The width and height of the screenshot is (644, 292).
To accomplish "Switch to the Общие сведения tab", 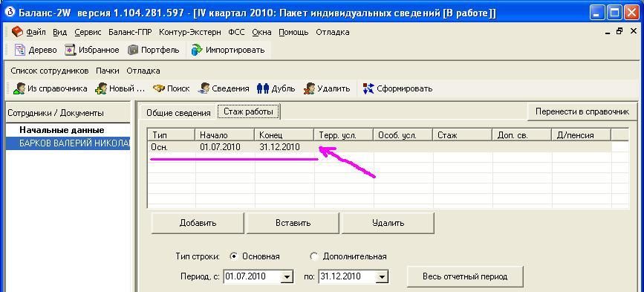I will [x=178, y=112].
